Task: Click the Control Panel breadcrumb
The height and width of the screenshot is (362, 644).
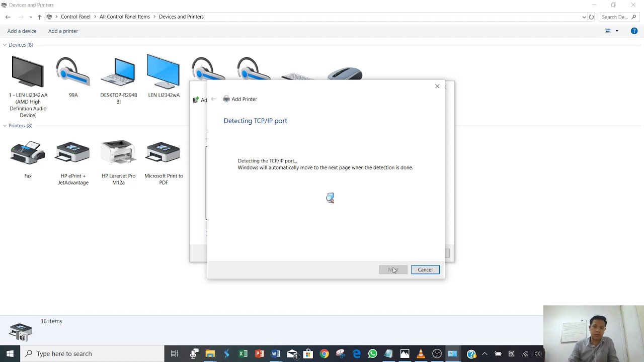Action: [x=75, y=17]
